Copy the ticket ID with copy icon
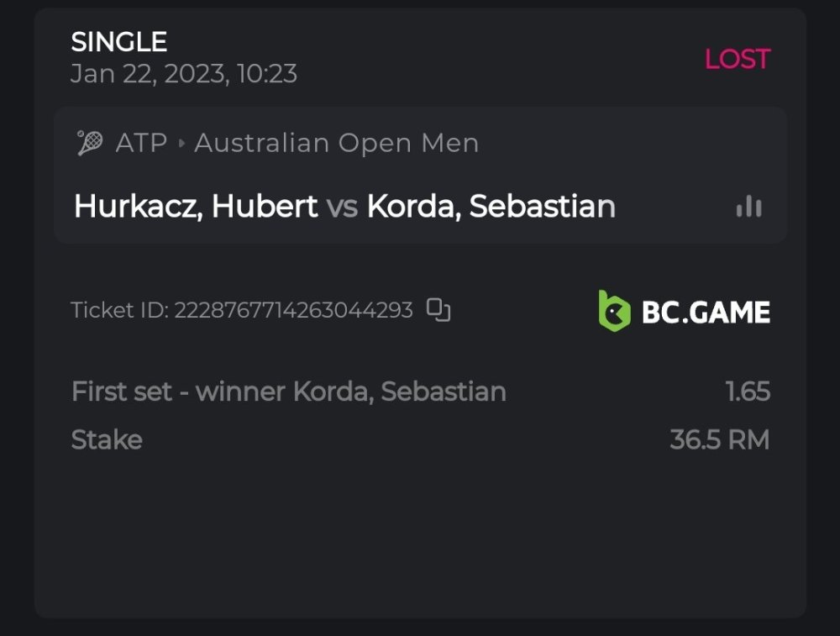 pos(438,310)
